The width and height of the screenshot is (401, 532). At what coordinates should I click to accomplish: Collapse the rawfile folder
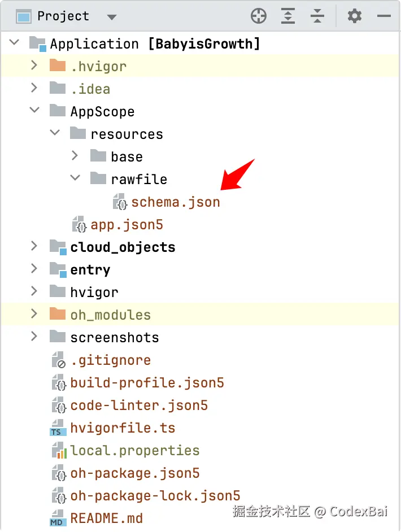(x=75, y=179)
